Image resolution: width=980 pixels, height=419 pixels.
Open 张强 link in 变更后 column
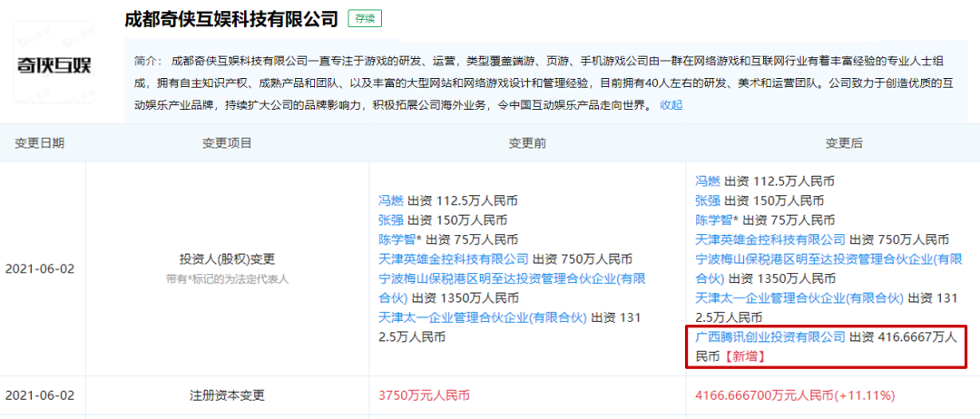708,201
